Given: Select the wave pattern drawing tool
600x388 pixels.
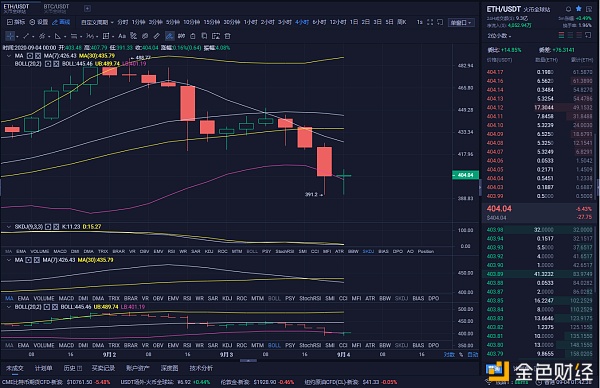Looking at the screenshot, I should tap(90, 36).
